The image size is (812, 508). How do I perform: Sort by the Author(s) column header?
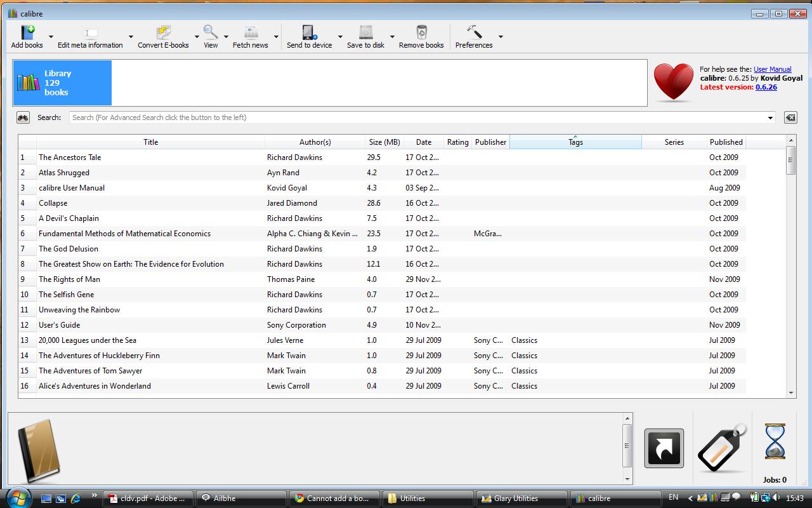click(315, 142)
